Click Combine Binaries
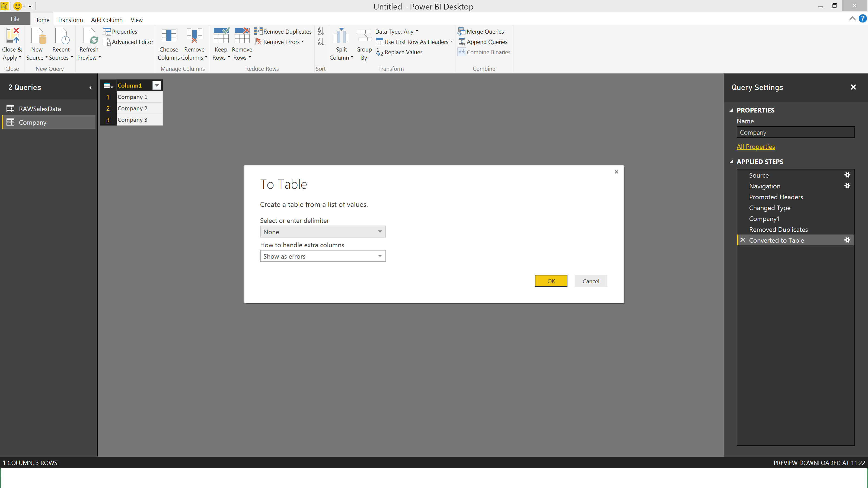868x488 pixels. coord(484,52)
